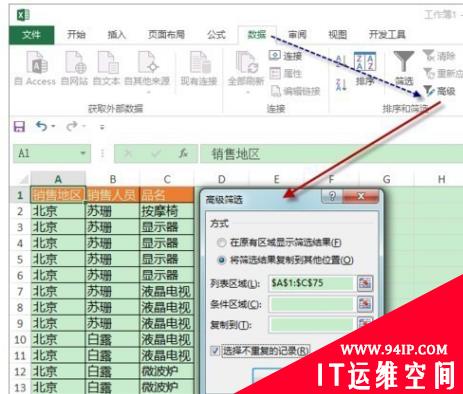This screenshot has width=463, height=394.
Task: Sort descending Z to A
Action: [341, 84]
